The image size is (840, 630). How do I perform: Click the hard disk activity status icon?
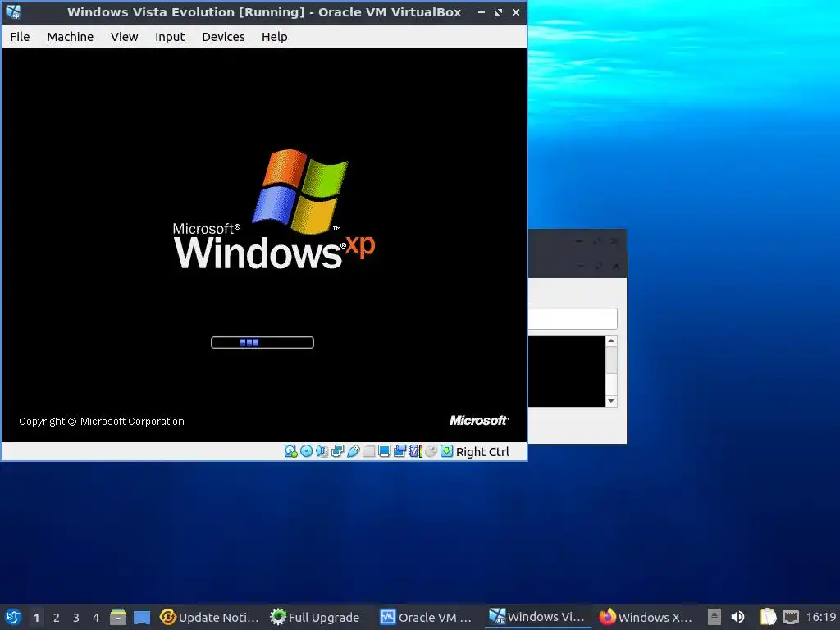click(x=290, y=451)
